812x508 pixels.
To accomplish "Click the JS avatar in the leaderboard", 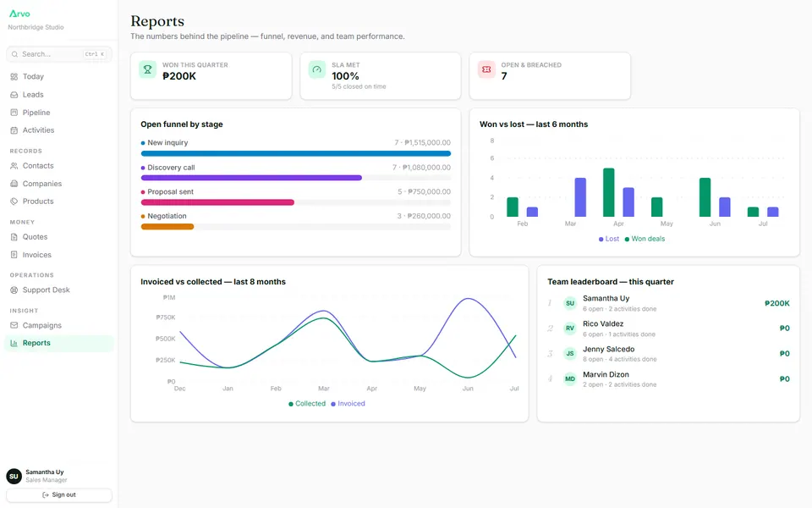I will pyautogui.click(x=570, y=354).
